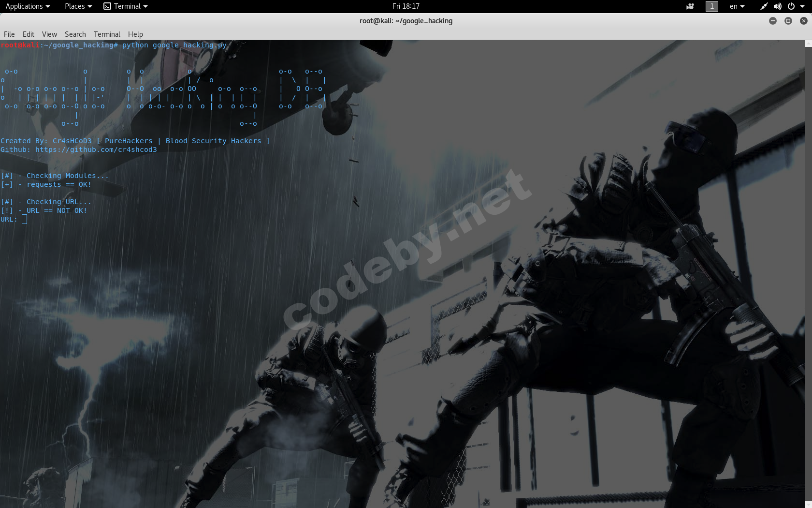
Task: Click the network connection icon in the system tray
Action: (x=764, y=6)
